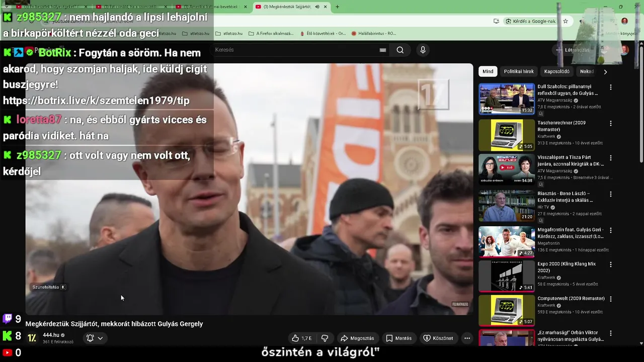Pause the video by clicking the player
644x362 pixels.
click(x=249, y=189)
